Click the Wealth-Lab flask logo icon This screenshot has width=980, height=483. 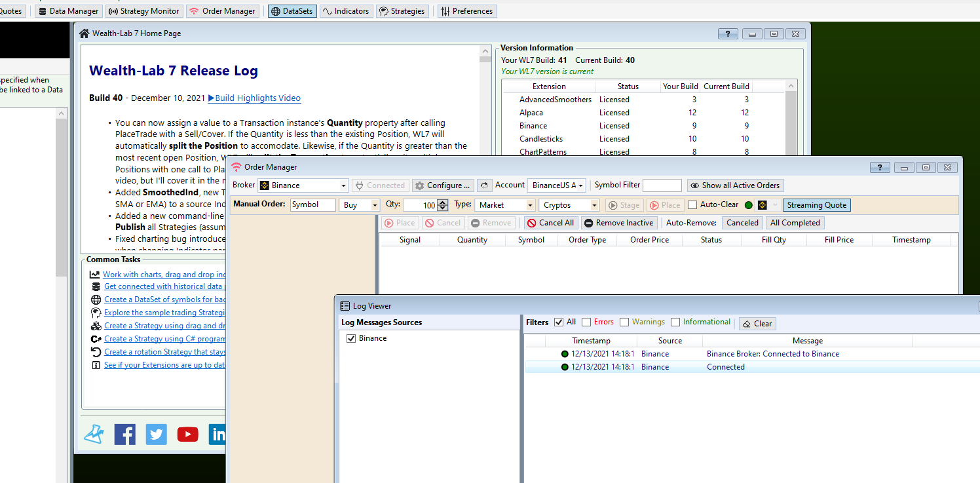pos(94,434)
